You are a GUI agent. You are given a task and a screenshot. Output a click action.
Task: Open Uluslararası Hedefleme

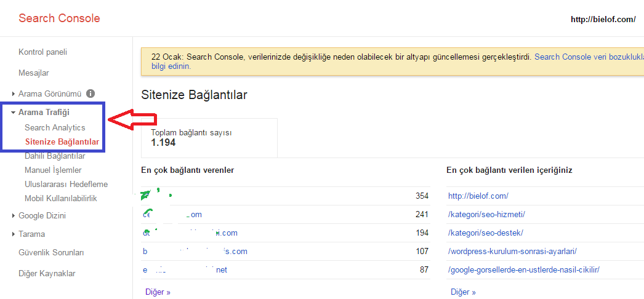tap(66, 184)
